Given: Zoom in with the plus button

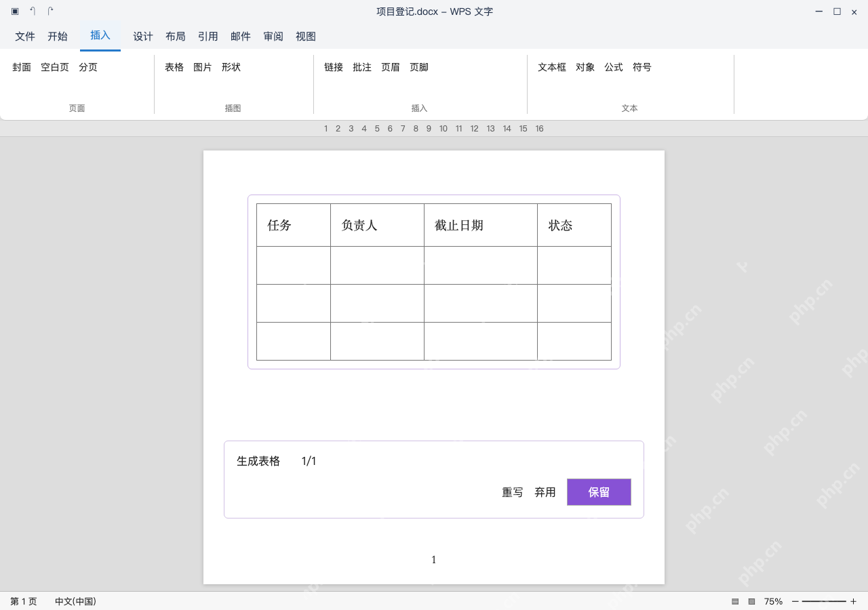Looking at the screenshot, I should pyautogui.click(x=853, y=601).
